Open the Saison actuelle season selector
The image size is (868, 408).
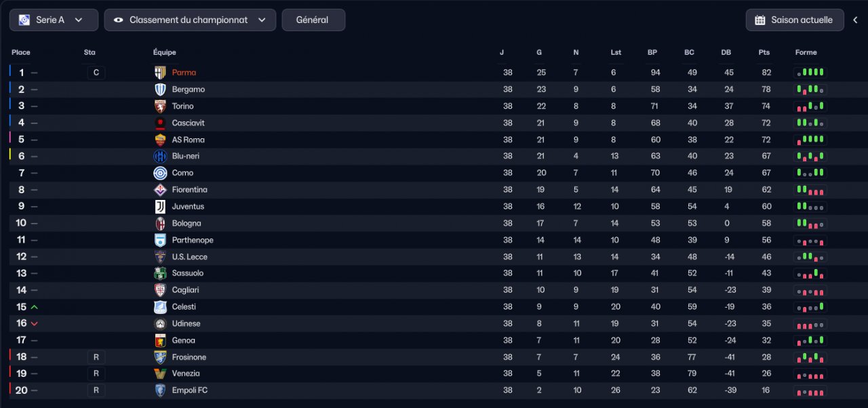tap(795, 20)
